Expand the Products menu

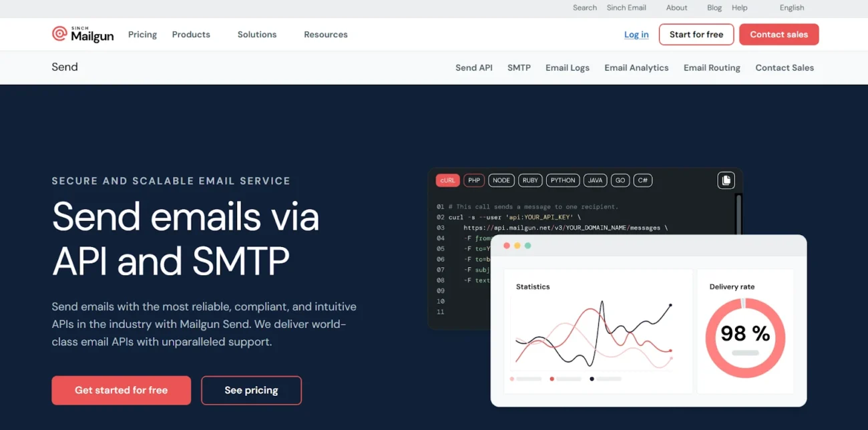point(191,35)
